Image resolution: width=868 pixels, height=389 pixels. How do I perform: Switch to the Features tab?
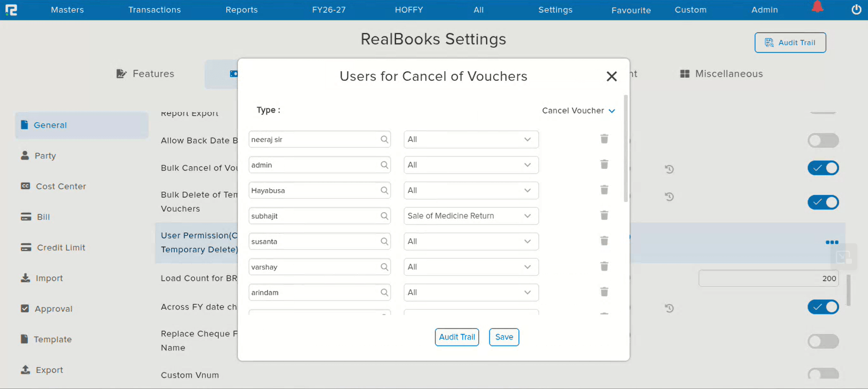[x=145, y=74]
